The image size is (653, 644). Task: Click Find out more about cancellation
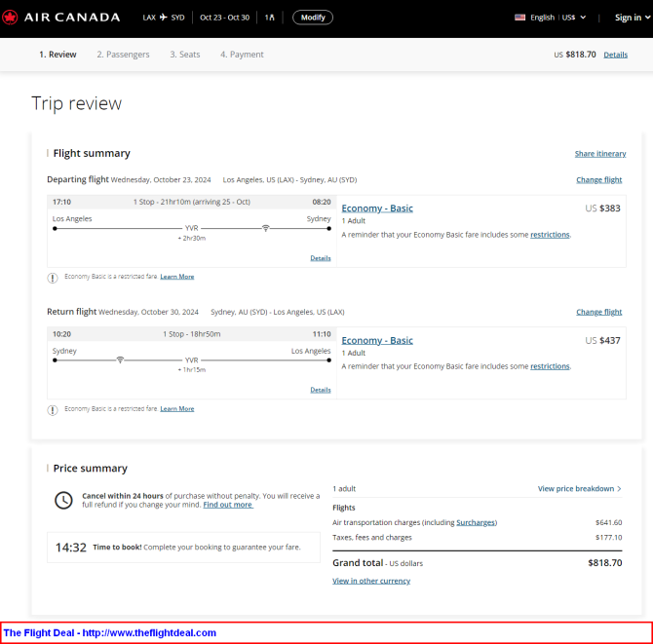click(228, 505)
